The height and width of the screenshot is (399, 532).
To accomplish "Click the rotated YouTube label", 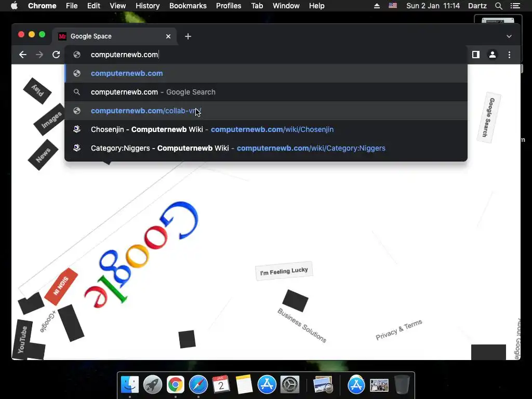I will (x=22, y=339).
